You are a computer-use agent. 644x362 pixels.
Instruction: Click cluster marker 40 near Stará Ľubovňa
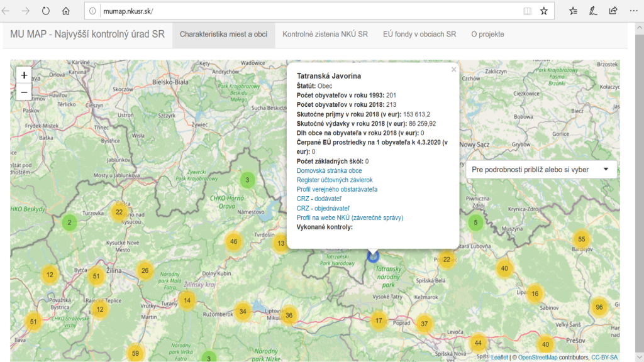coord(504,268)
